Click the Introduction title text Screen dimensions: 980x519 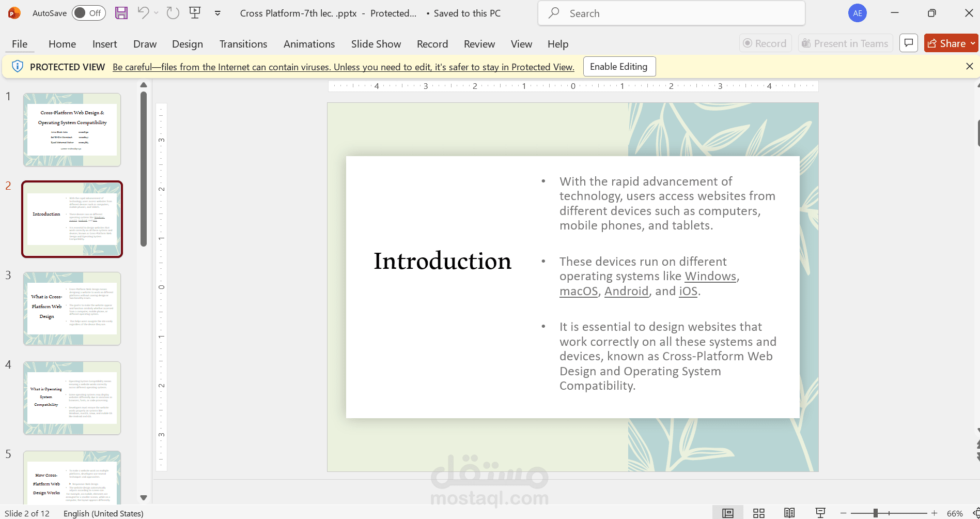click(442, 261)
